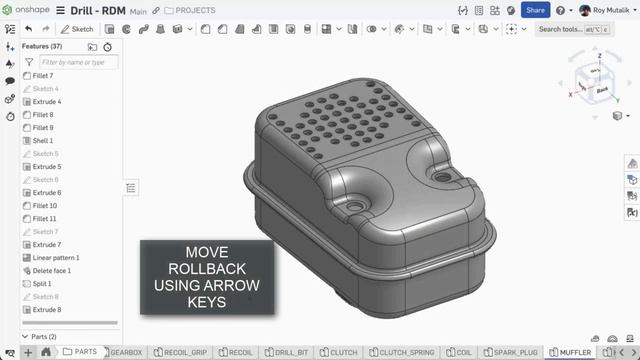The width and height of the screenshot is (640, 360).
Task: Expand the Frame tool dropdown arrow
Action: [468, 29]
